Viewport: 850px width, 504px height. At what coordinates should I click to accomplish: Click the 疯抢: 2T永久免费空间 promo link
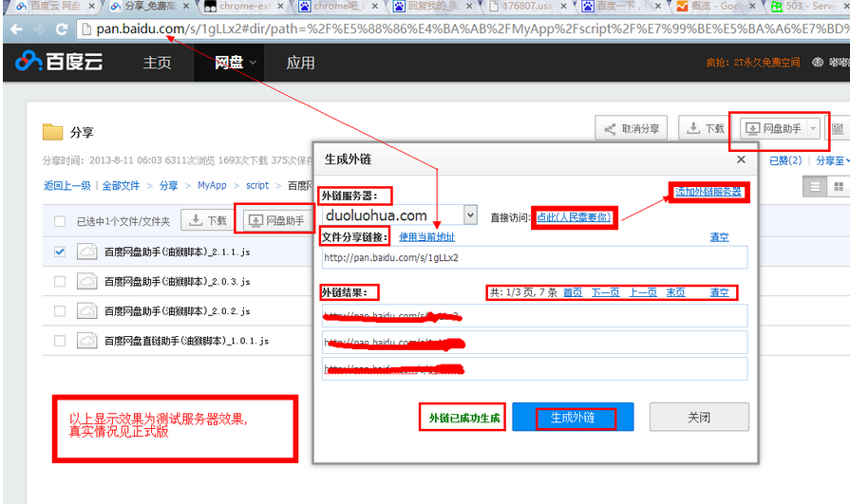click(x=752, y=63)
